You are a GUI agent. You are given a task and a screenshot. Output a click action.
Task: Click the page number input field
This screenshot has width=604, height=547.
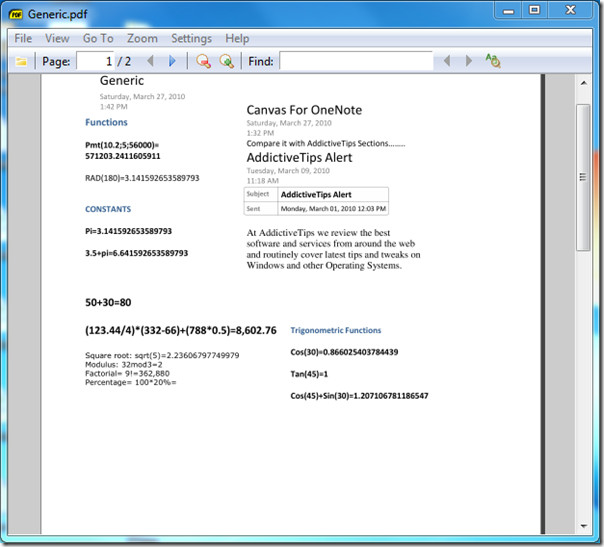tap(95, 61)
